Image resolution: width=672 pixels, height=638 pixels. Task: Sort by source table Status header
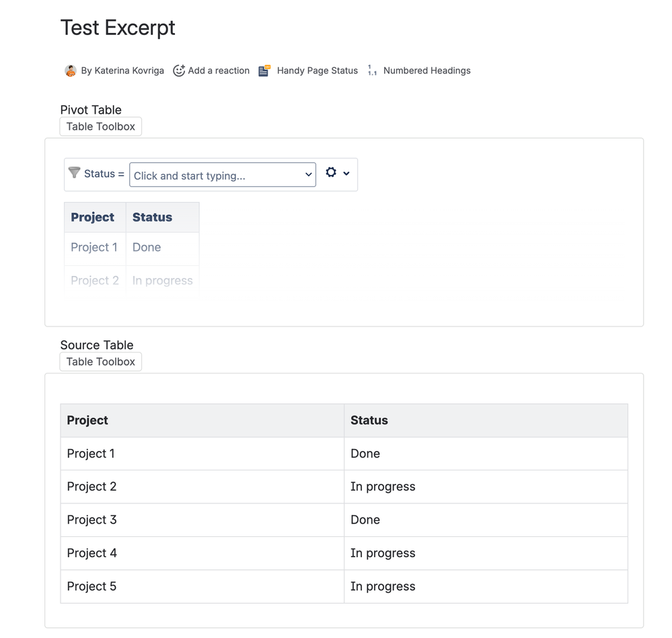coord(369,420)
